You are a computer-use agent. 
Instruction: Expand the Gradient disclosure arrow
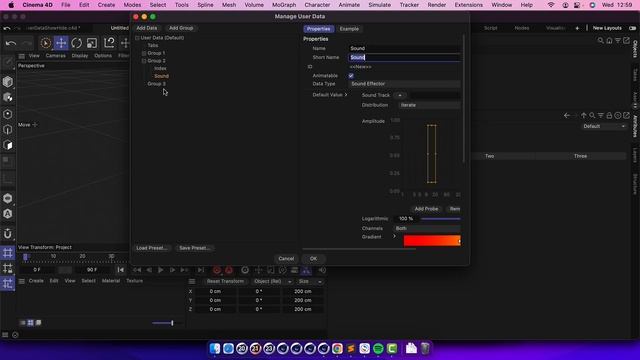click(x=394, y=236)
